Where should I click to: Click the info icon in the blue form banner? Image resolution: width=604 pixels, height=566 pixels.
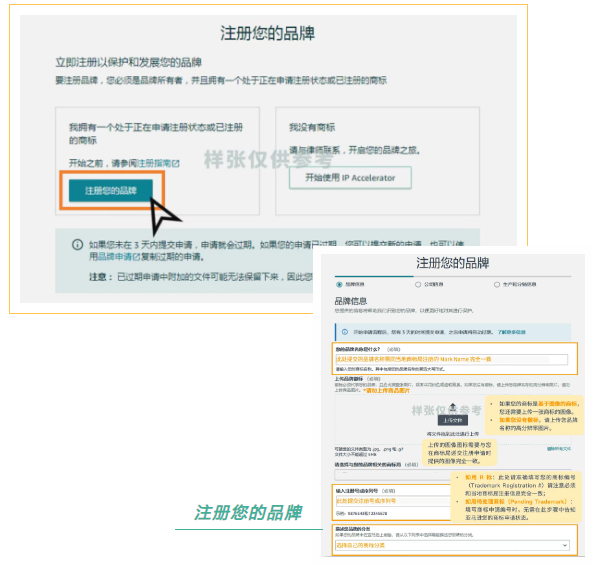point(345,332)
